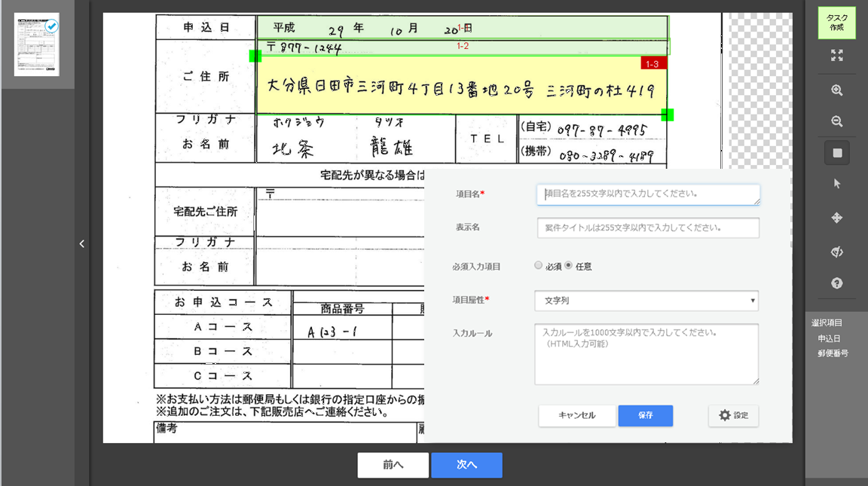Image resolution: width=868 pixels, height=486 pixels.
Task: Click the タスク作成 button
Action: point(836,23)
